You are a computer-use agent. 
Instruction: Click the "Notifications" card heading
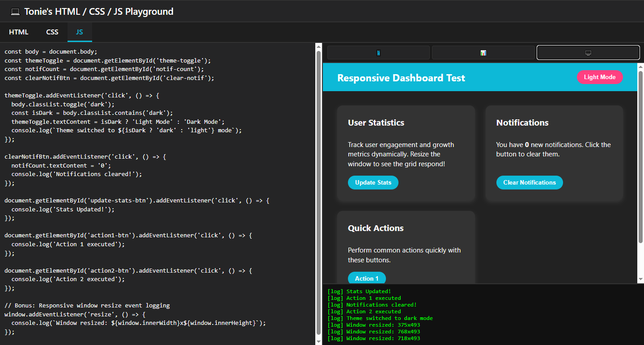click(x=522, y=122)
